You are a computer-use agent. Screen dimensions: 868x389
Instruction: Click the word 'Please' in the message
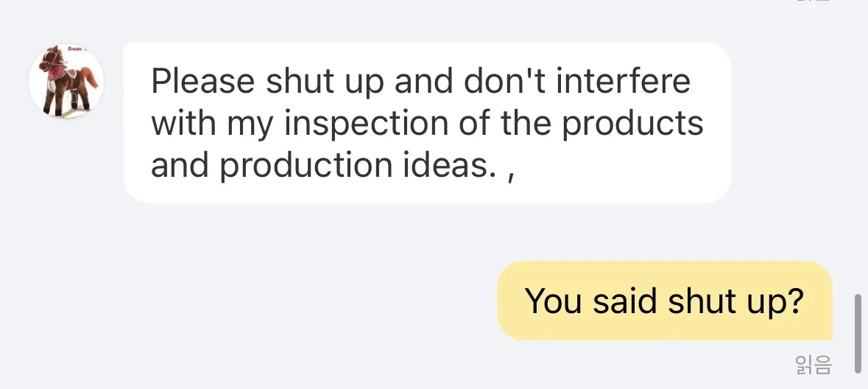tap(202, 81)
